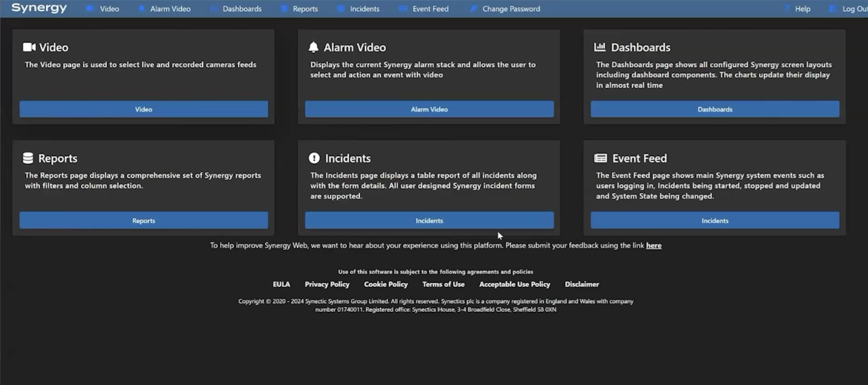
Task: Click the description "Displays the current Synergy alarm stack"
Action: (423, 70)
